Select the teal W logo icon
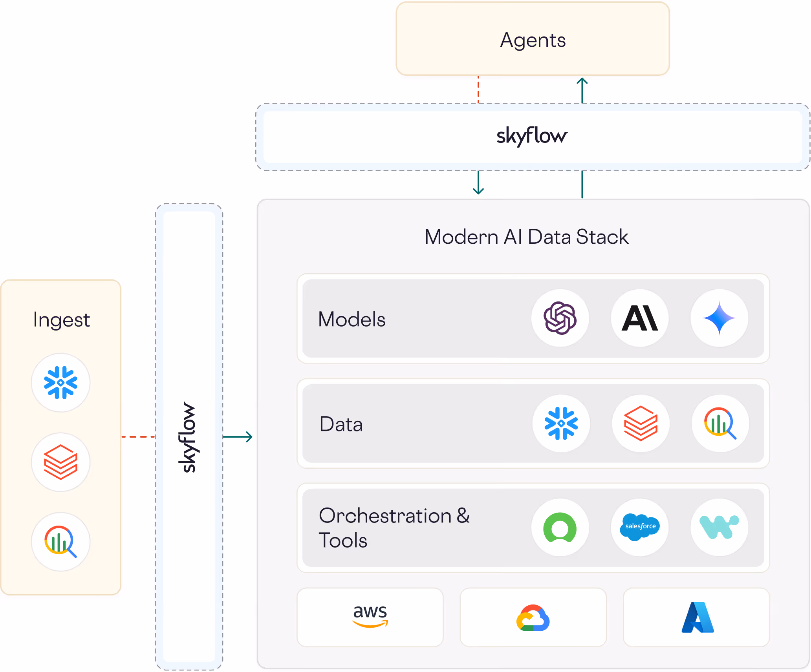Image resolution: width=811 pixels, height=672 pixels. pyautogui.click(x=719, y=527)
